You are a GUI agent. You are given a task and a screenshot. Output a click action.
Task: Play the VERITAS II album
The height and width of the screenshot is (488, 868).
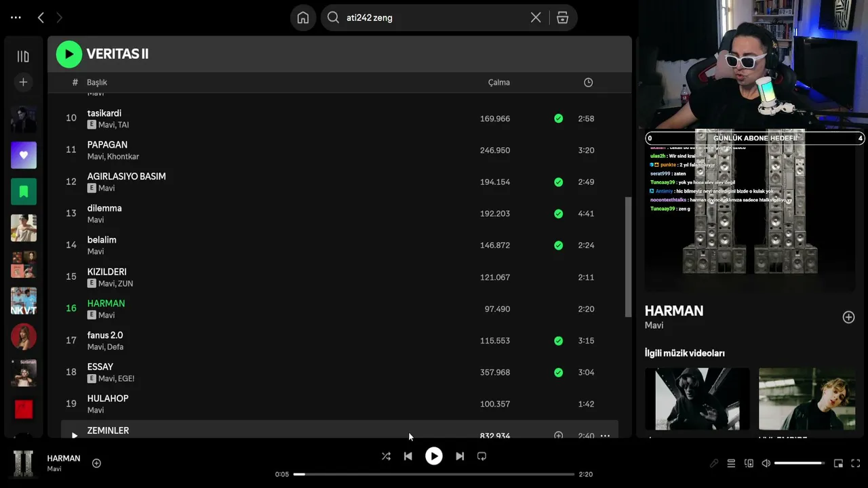(x=69, y=54)
